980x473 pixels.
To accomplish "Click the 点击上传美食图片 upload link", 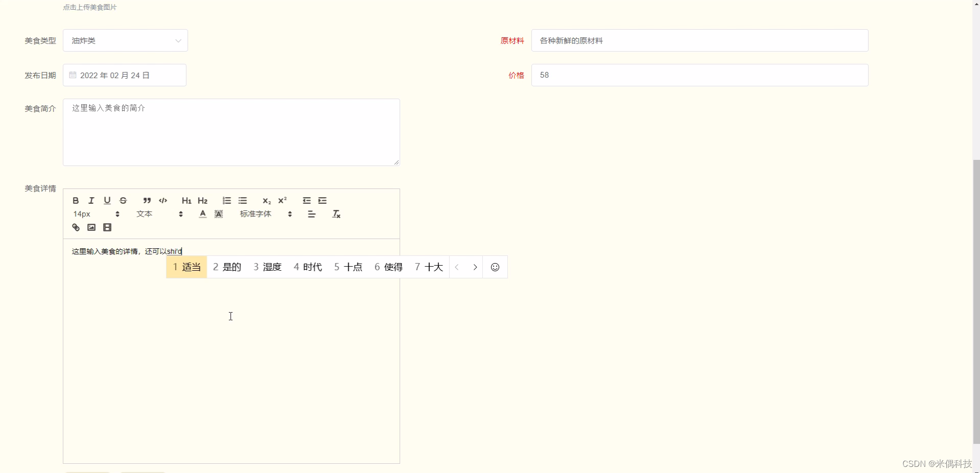I will 89,7.
